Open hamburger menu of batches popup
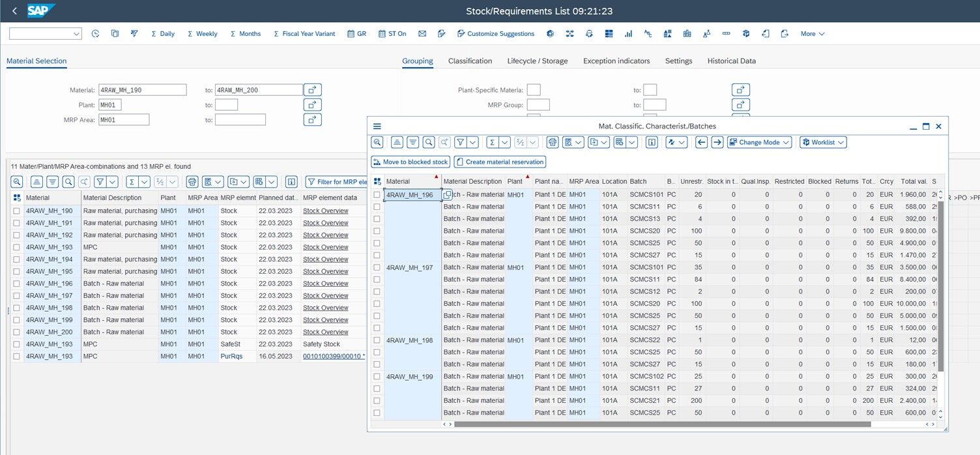Image resolution: width=980 pixels, height=455 pixels. coord(377,126)
